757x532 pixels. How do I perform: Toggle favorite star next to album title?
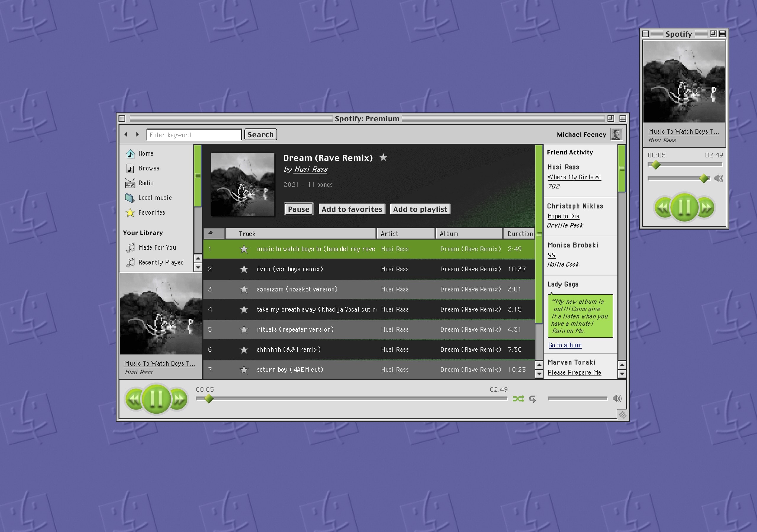pos(383,158)
